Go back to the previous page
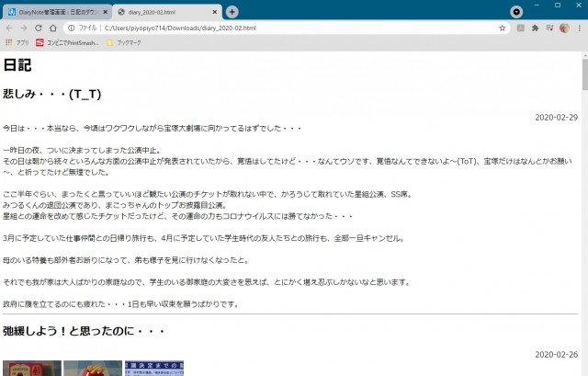Screen dimensions: 588x376 [x=9, y=28]
